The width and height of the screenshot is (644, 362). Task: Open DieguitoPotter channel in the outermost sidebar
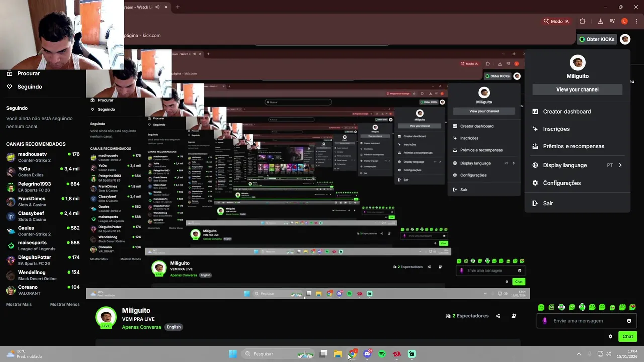point(43,260)
